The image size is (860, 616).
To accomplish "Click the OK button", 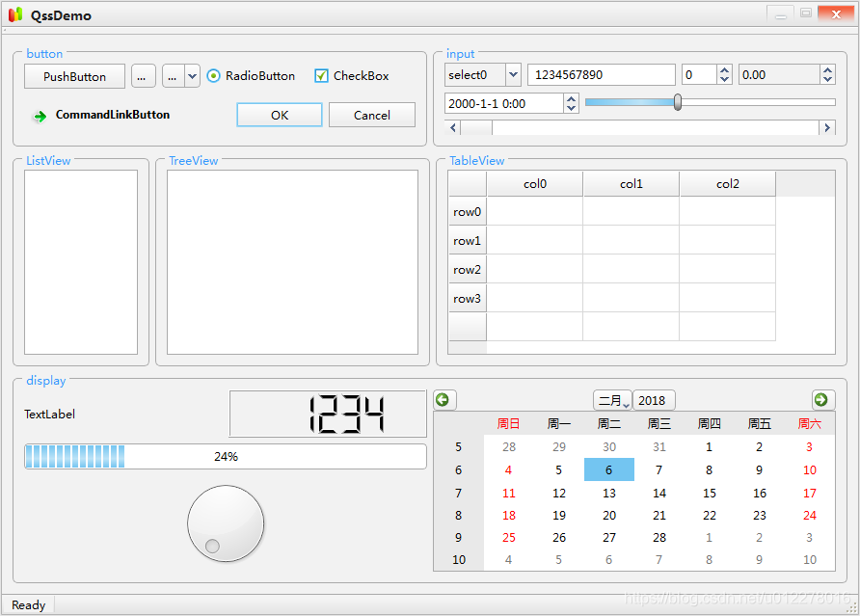I will (x=279, y=116).
